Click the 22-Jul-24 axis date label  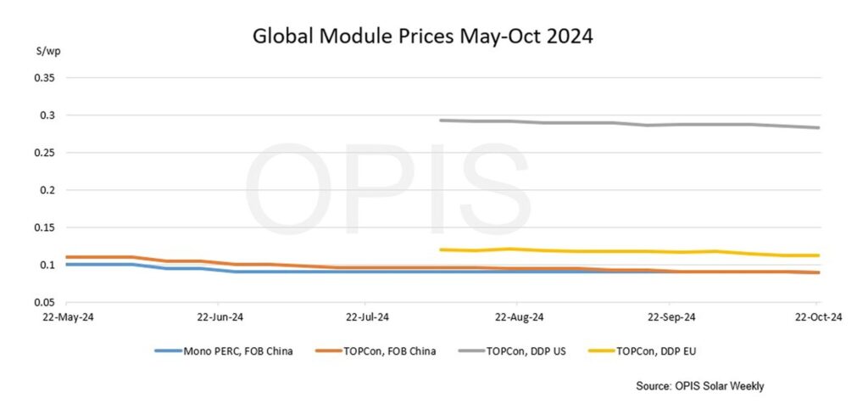point(367,317)
